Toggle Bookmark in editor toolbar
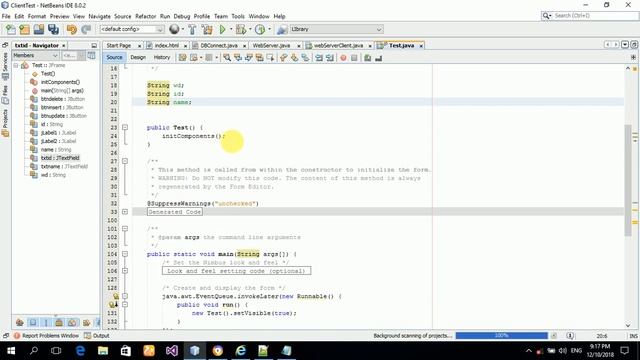This screenshot has height=360, width=640. point(305,58)
